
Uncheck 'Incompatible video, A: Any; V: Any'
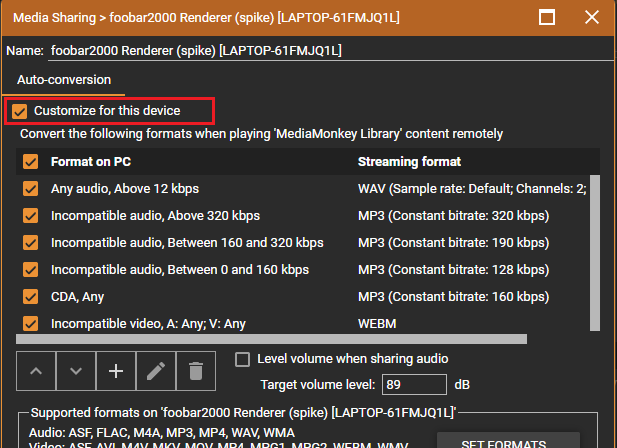pos(30,324)
